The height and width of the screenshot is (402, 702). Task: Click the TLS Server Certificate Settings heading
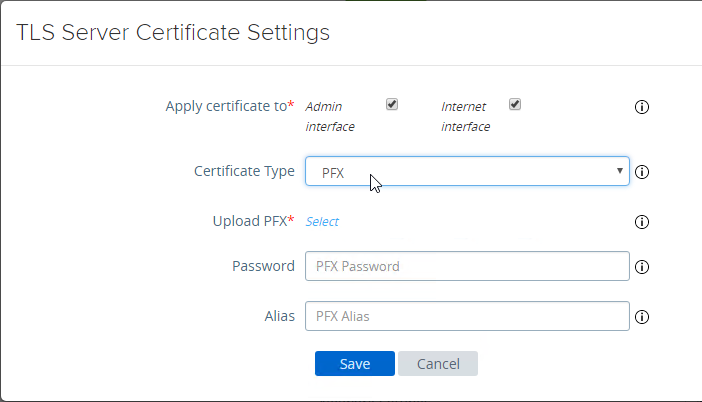(174, 33)
